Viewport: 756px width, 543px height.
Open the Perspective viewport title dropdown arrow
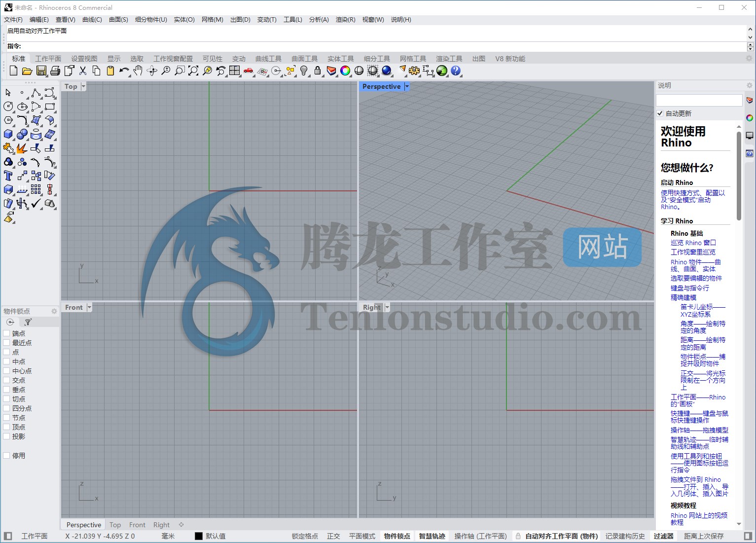click(x=407, y=86)
